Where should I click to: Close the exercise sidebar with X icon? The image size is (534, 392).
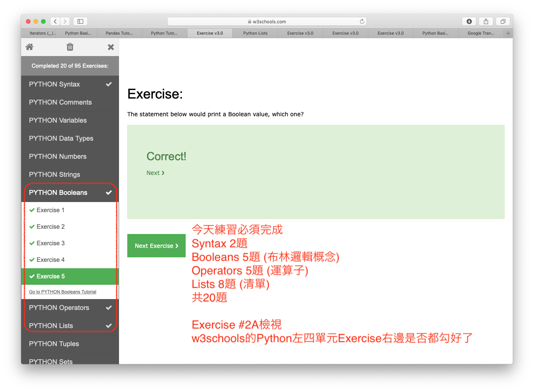111,47
